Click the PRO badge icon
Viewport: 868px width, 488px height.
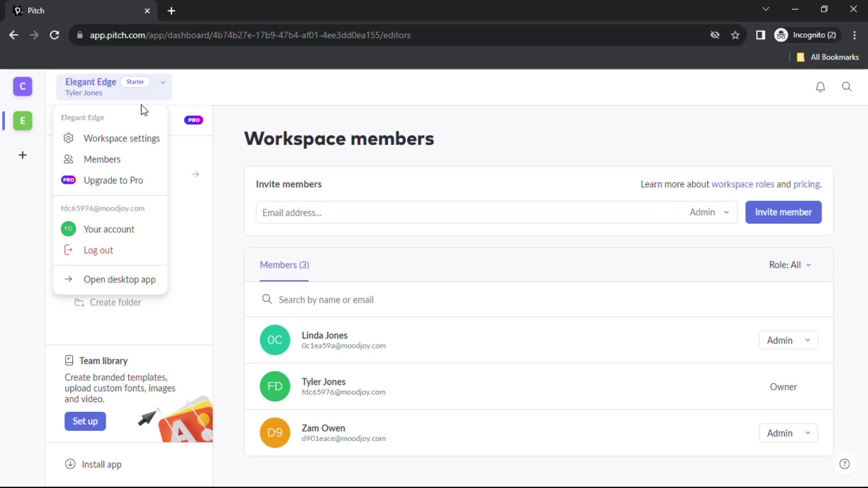tap(194, 120)
